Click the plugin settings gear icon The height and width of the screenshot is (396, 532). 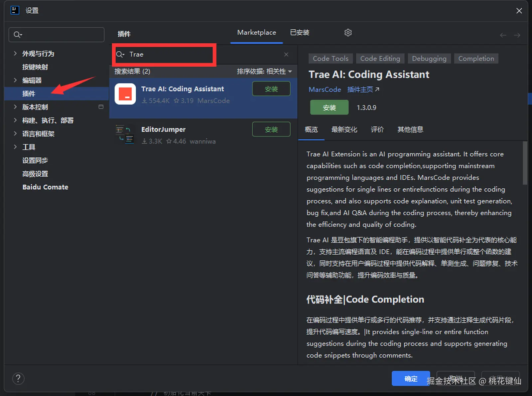[x=348, y=33]
